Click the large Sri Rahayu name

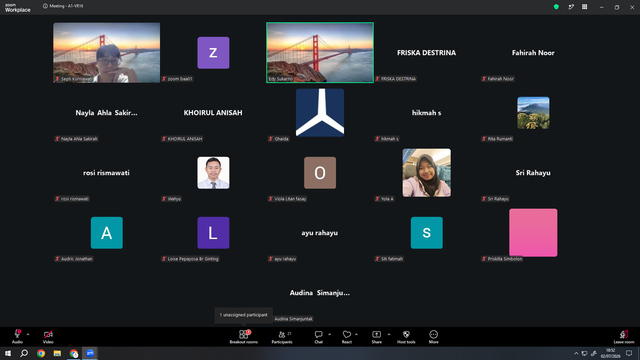(x=533, y=173)
